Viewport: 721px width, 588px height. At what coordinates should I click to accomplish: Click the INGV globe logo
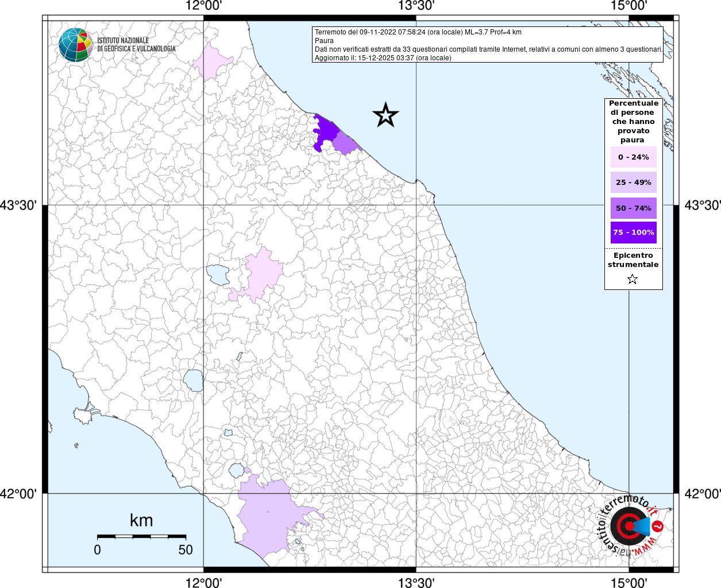(75, 44)
